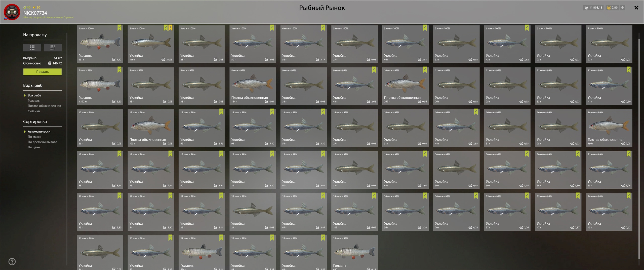644x270 pixels.
Task: Select the 154 g Плотва обыкновенная card
Action: point(253,86)
